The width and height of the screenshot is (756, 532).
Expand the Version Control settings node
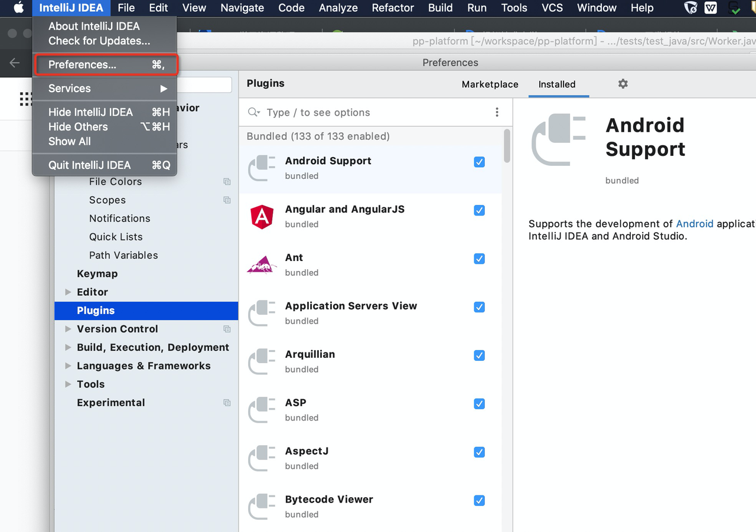click(68, 329)
